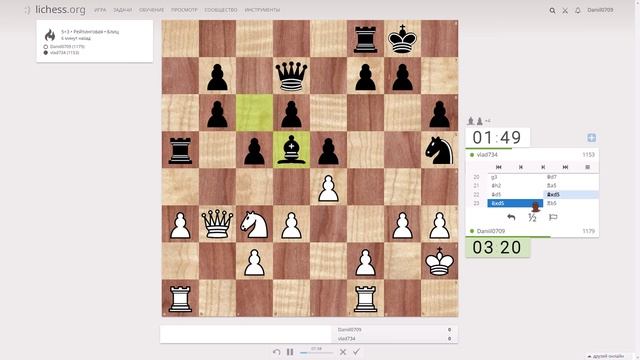The height and width of the screenshot is (360, 640).
Task: Open the ПРОСМОТР menu
Action: coord(184,10)
